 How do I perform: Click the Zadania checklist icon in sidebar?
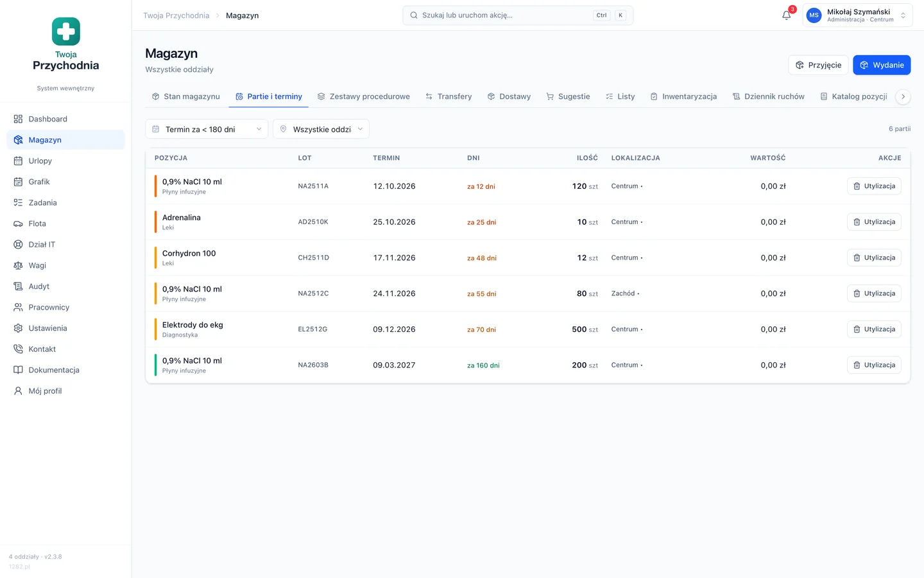click(18, 202)
